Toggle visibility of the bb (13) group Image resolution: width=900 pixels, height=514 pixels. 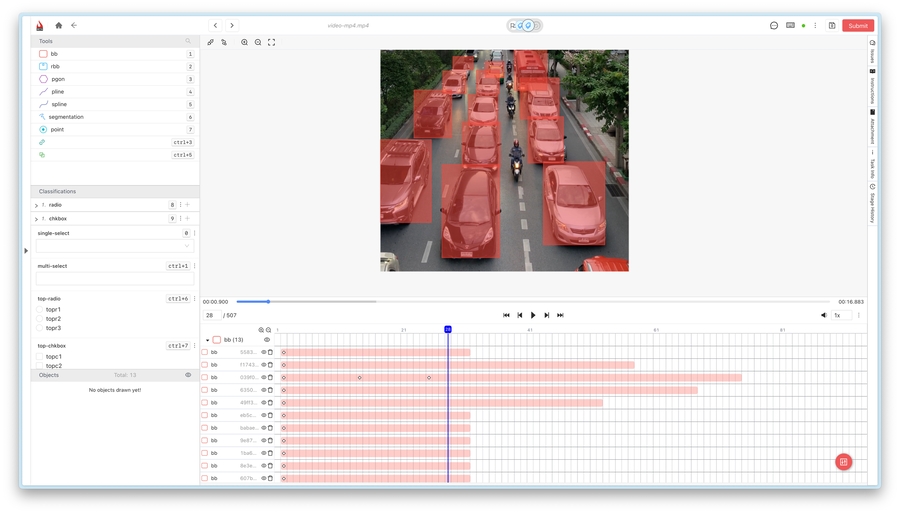(x=267, y=340)
